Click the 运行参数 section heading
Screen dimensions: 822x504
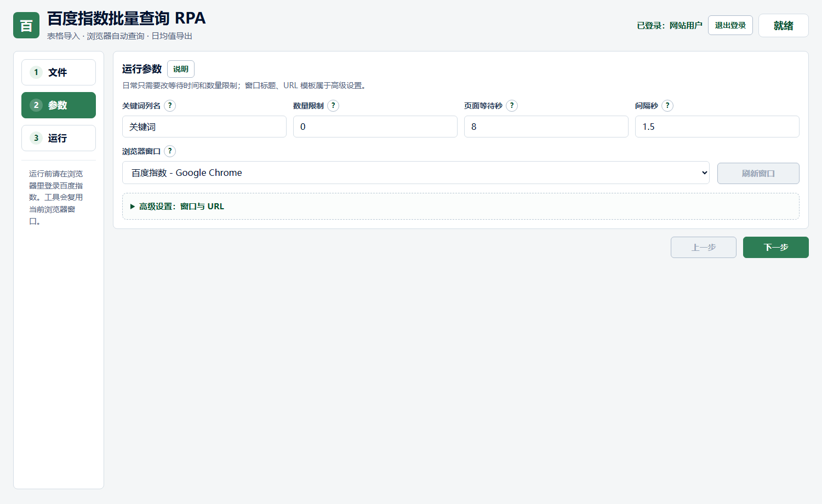pyautogui.click(x=142, y=69)
